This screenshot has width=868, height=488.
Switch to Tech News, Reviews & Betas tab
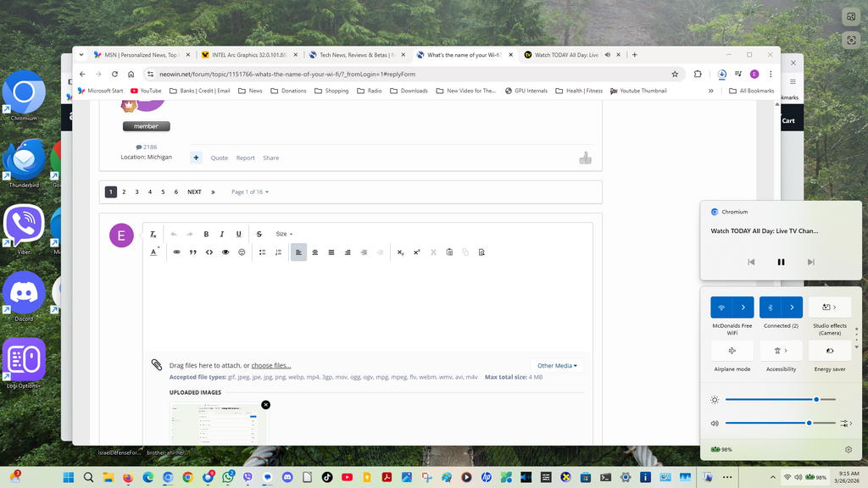[x=357, y=55]
